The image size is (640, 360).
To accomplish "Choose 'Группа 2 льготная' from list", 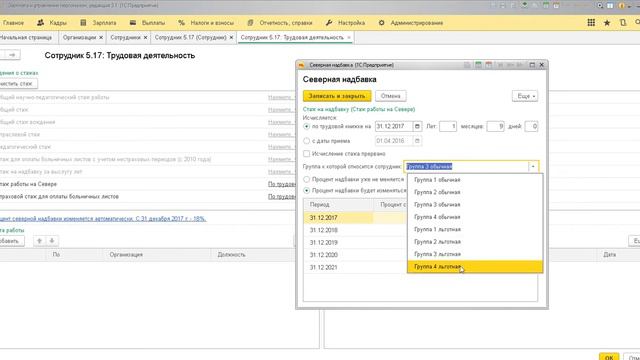I will (475, 242).
